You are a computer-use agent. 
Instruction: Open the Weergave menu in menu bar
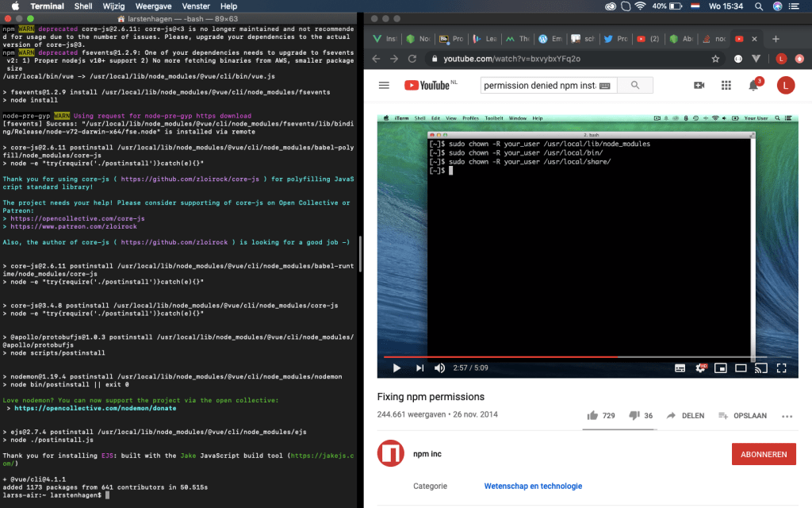(x=153, y=6)
